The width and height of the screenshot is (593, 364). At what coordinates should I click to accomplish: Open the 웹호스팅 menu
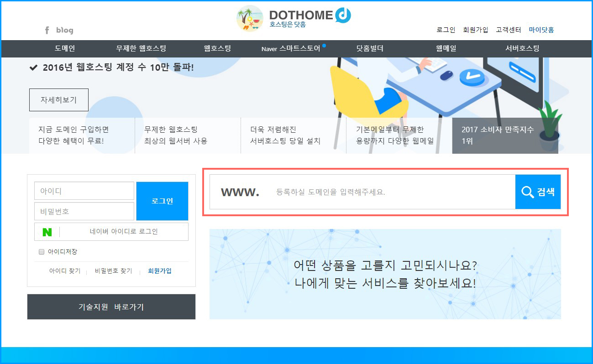(x=217, y=48)
